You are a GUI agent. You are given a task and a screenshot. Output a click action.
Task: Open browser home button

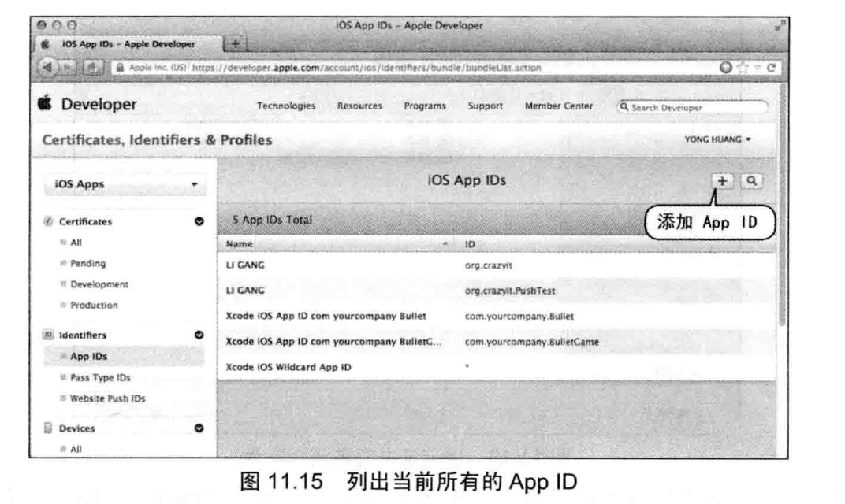pos(92,67)
